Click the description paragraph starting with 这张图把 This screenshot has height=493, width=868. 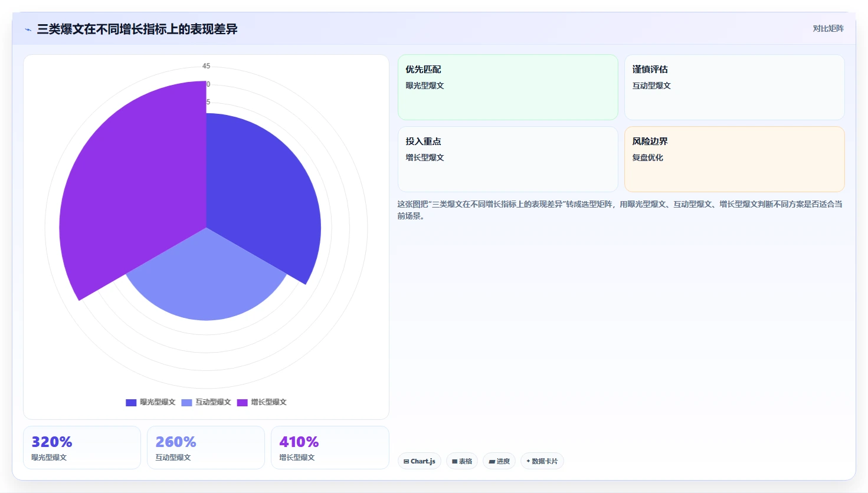click(x=620, y=210)
